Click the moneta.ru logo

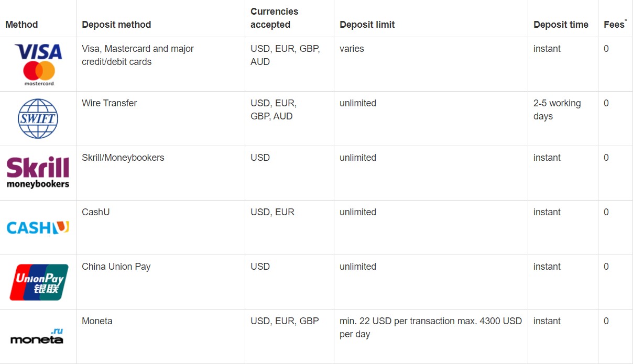pyautogui.click(x=37, y=336)
